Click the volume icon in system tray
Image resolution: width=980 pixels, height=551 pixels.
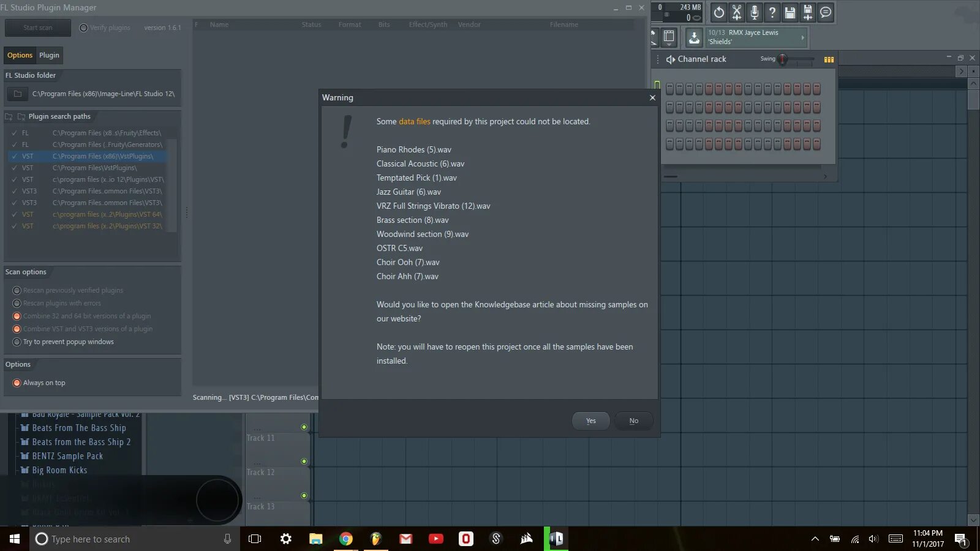873,539
